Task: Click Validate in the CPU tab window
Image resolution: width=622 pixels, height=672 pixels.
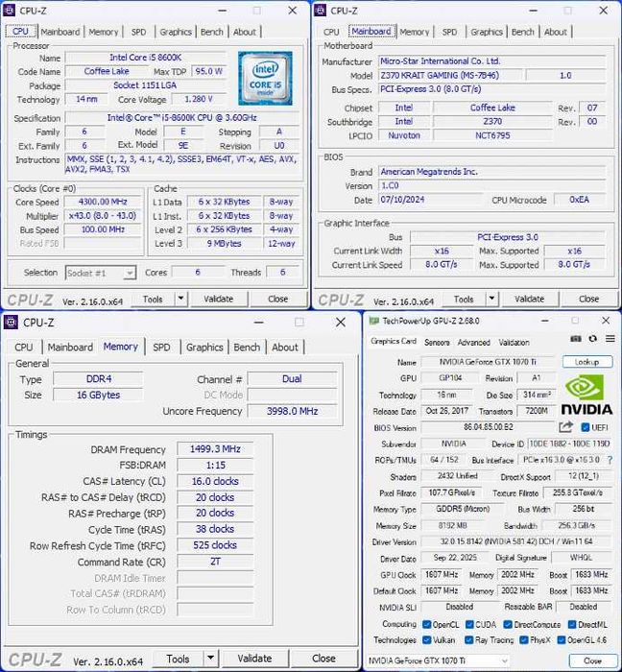Action: (x=219, y=299)
